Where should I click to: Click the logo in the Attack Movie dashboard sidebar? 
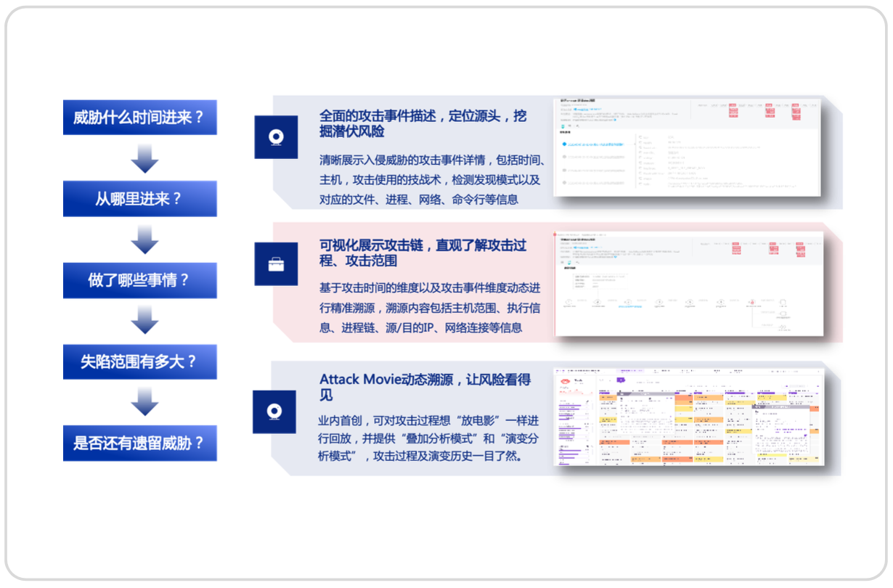coord(565,380)
